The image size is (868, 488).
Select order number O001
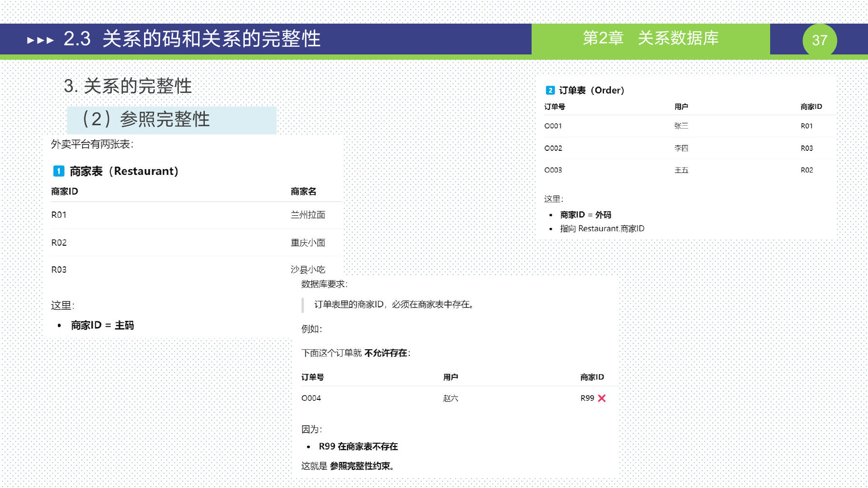(553, 126)
